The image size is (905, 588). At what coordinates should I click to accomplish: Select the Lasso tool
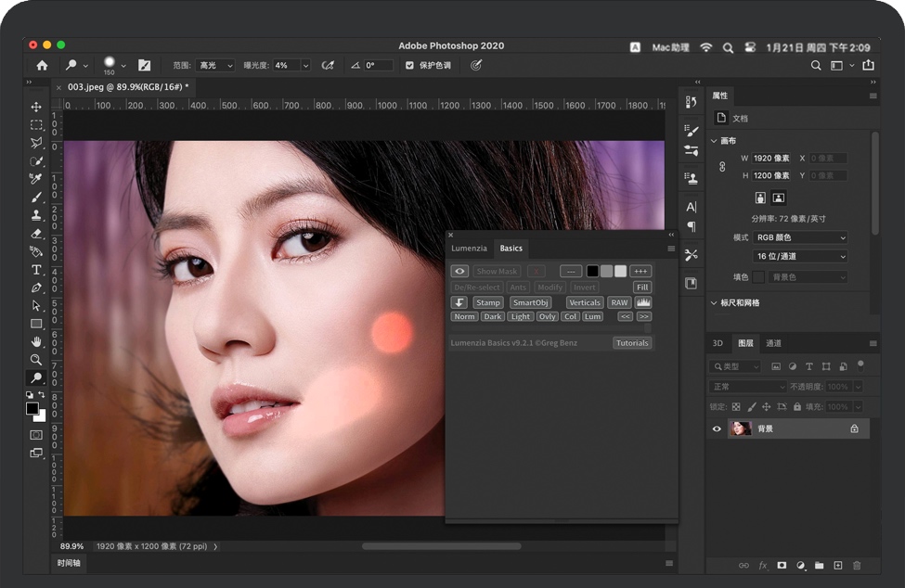(x=36, y=143)
